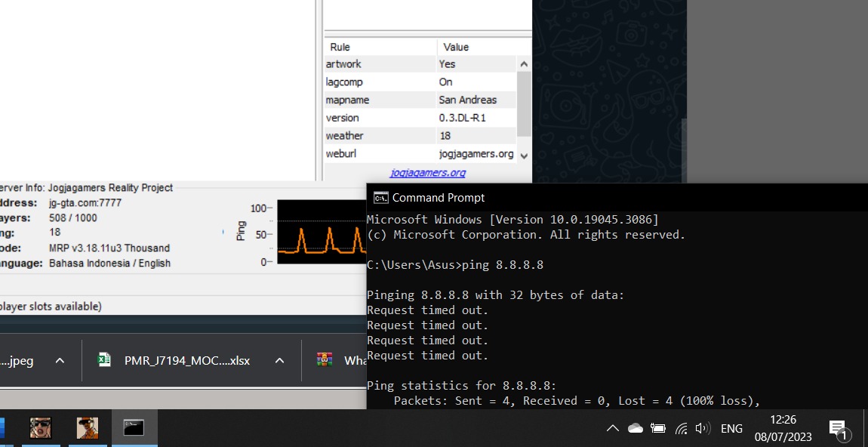
Task: Click the jogjagamers.org value cell
Action: tap(476, 154)
